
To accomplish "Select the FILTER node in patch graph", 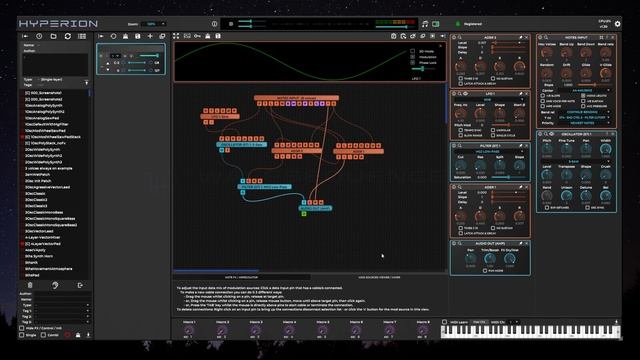I will (265, 187).
